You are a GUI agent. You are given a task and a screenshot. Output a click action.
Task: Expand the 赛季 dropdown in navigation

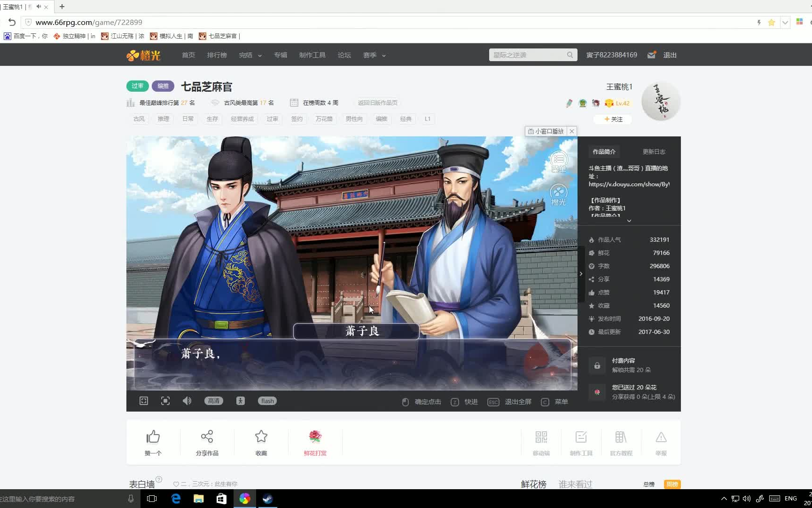(374, 55)
